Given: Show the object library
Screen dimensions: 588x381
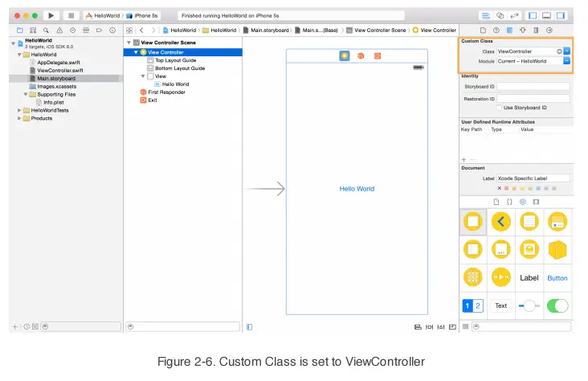Looking at the screenshot, I should point(522,202).
